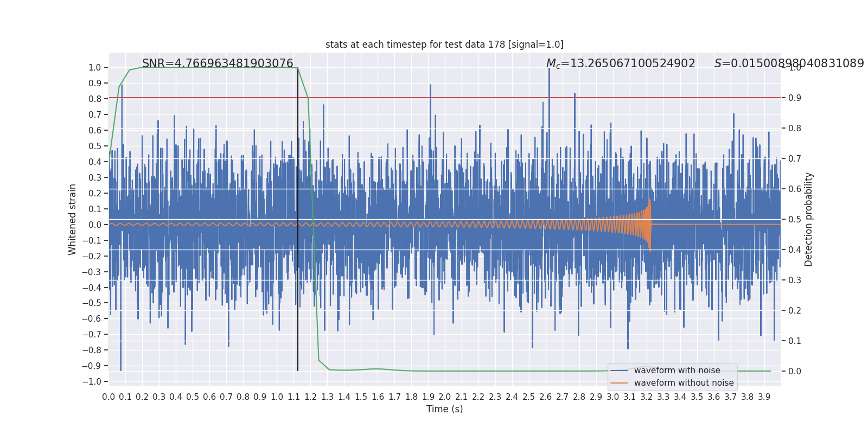Click the 3.0 tick on the time axis

point(613,397)
